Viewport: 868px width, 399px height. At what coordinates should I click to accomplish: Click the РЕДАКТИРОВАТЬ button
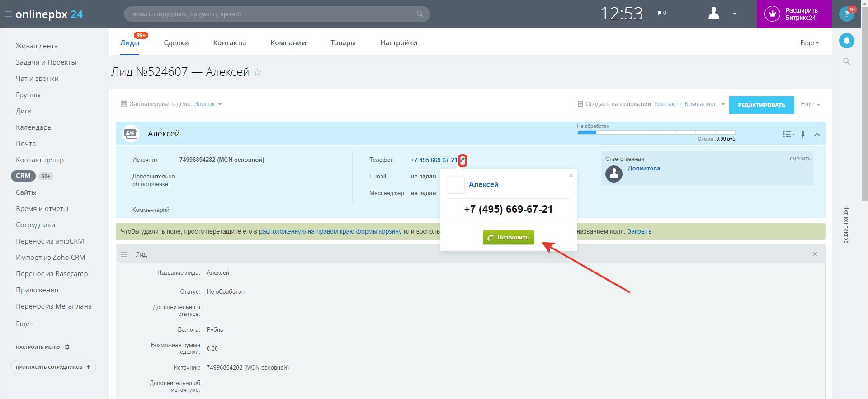click(x=761, y=105)
